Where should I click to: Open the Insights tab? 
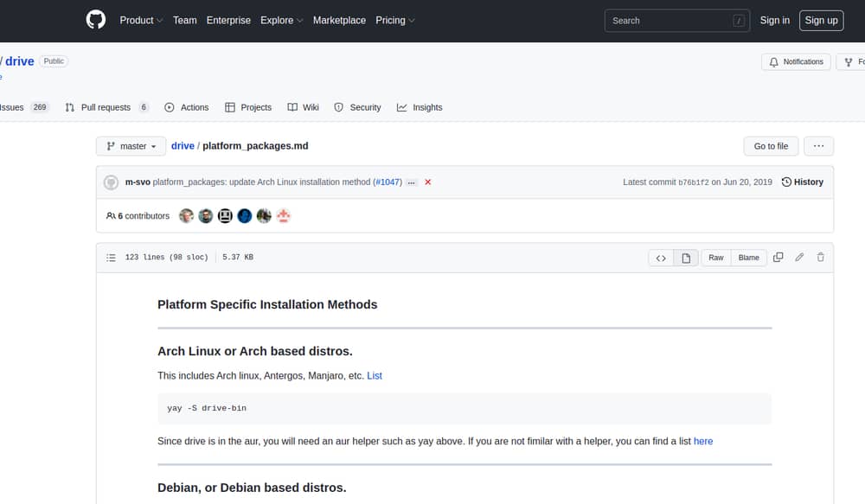(x=420, y=107)
